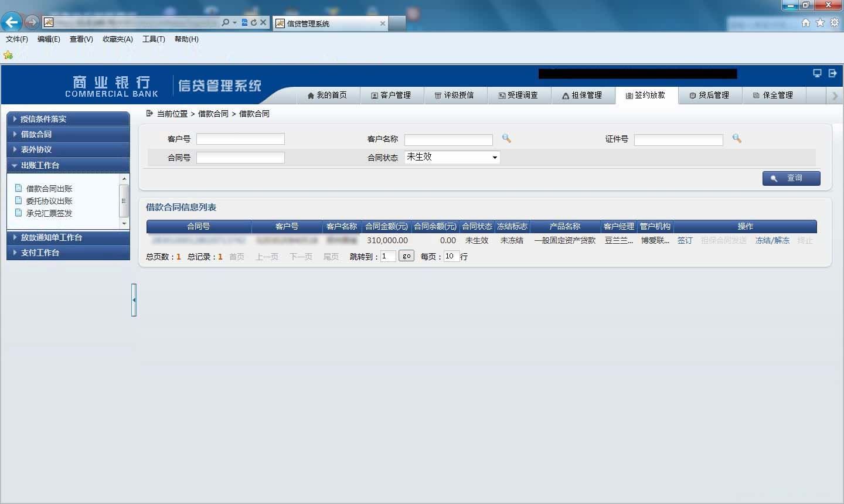Open the 文件(F) menu

[17, 39]
